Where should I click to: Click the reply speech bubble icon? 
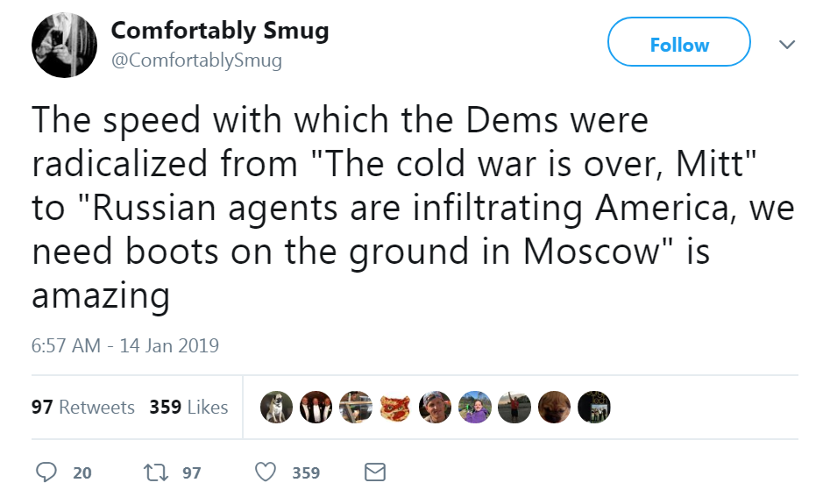click(46, 472)
